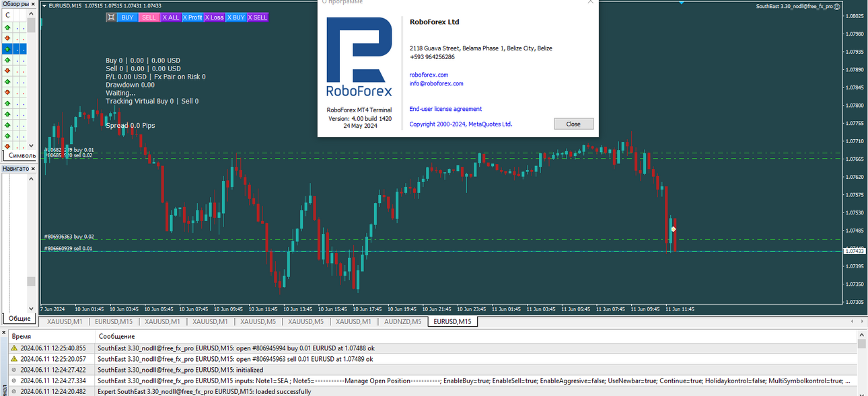Click the current price label 1.07433

pyautogui.click(x=855, y=251)
